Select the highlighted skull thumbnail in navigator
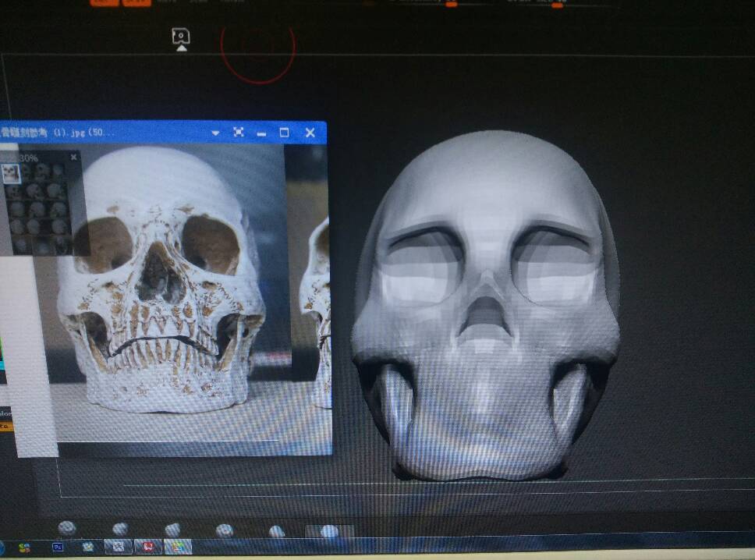The width and height of the screenshot is (755, 560). (x=11, y=173)
